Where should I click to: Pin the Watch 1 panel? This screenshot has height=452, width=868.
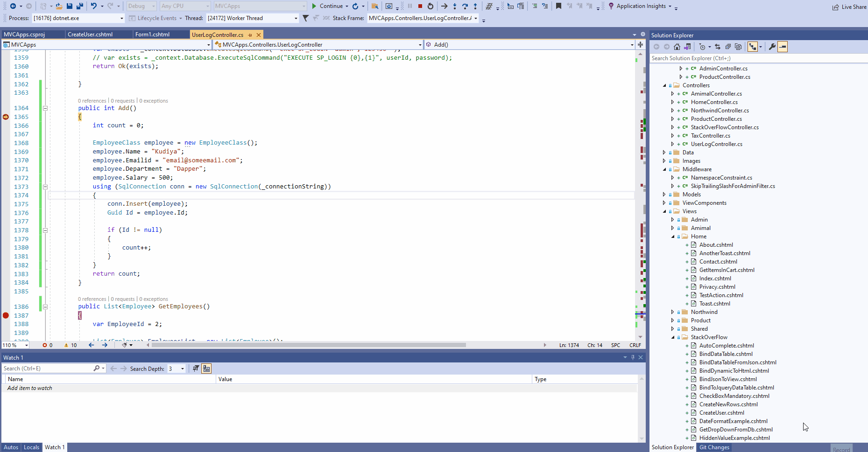pos(633,357)
